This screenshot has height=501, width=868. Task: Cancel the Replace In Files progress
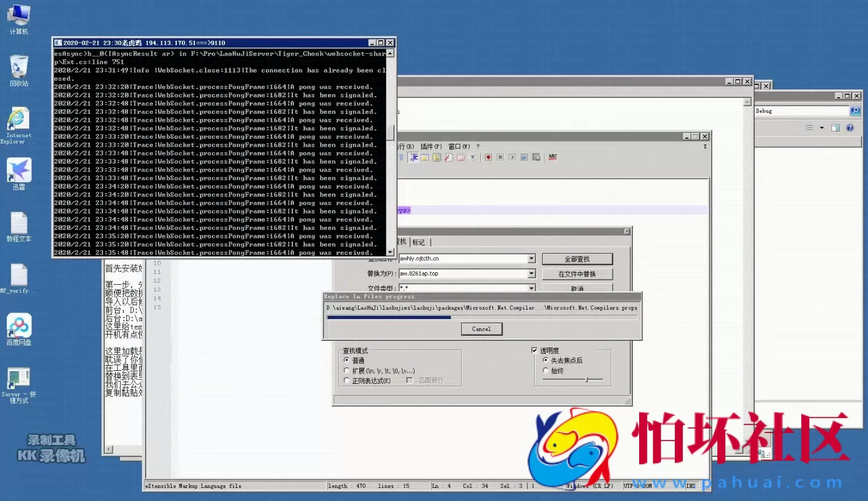pyautogui.click(x=481, y=329)
